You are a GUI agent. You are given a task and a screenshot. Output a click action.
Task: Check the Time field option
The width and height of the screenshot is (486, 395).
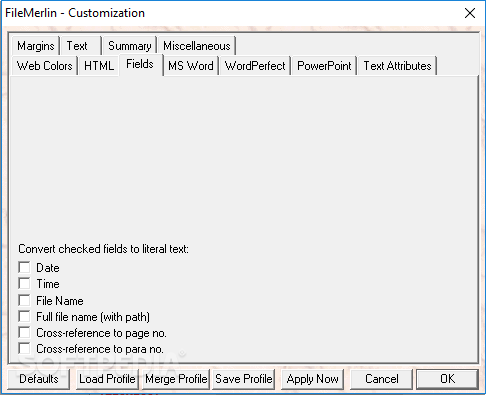(24, 284)
